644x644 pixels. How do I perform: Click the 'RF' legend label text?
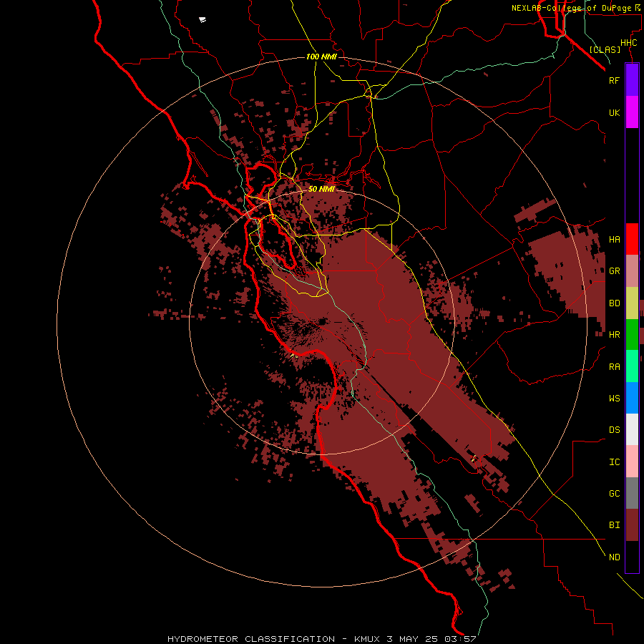614,80
